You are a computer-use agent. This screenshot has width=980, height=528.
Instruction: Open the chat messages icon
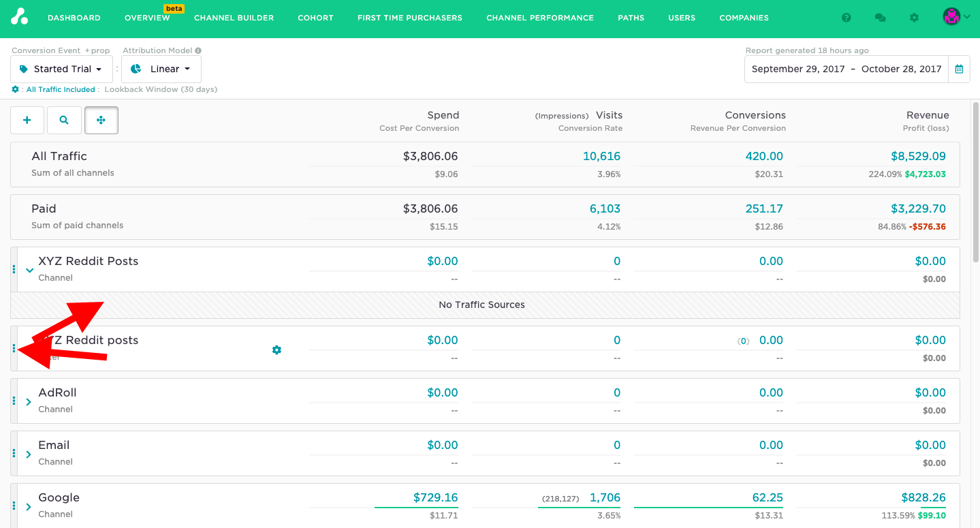tap(880, 18)
